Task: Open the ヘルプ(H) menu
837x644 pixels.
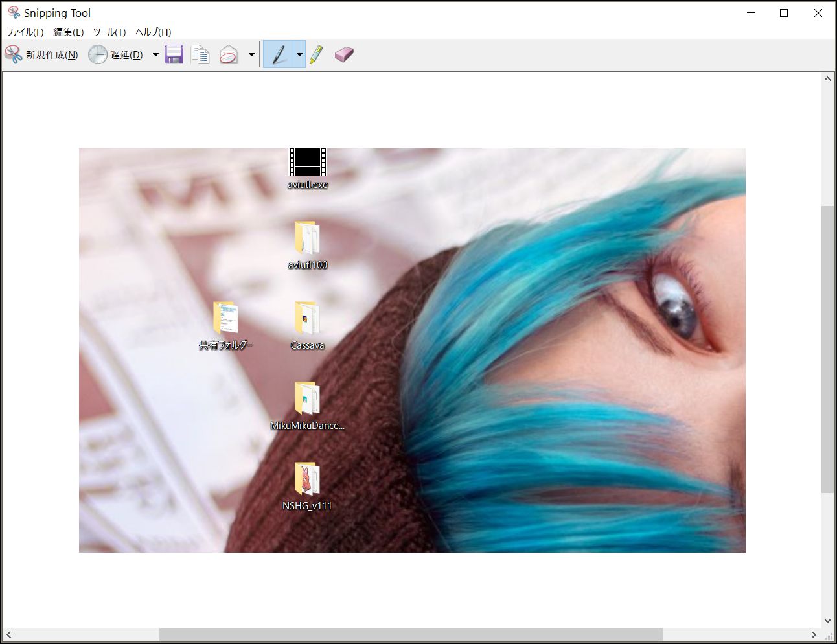Action: coord(153,32)
